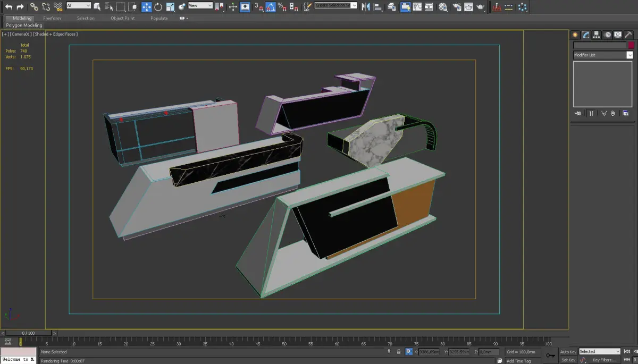Open the Render Setup teapot icon
638x364 pixels.
coord(456,7)
